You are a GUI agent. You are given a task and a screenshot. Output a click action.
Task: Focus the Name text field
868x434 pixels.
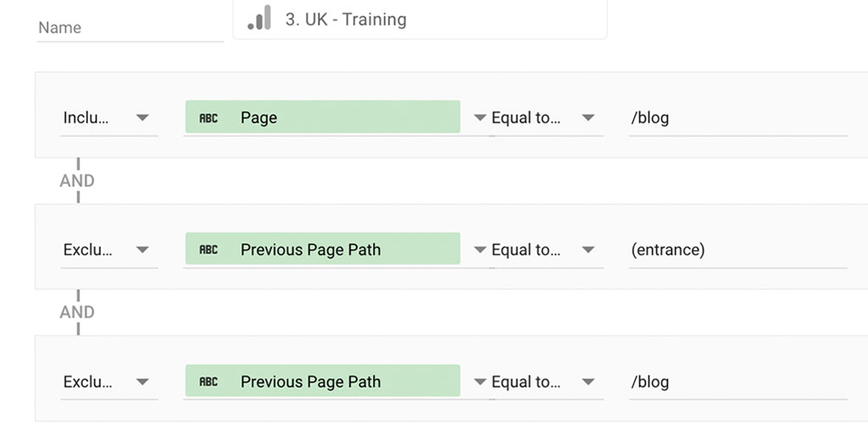[131, 28]
